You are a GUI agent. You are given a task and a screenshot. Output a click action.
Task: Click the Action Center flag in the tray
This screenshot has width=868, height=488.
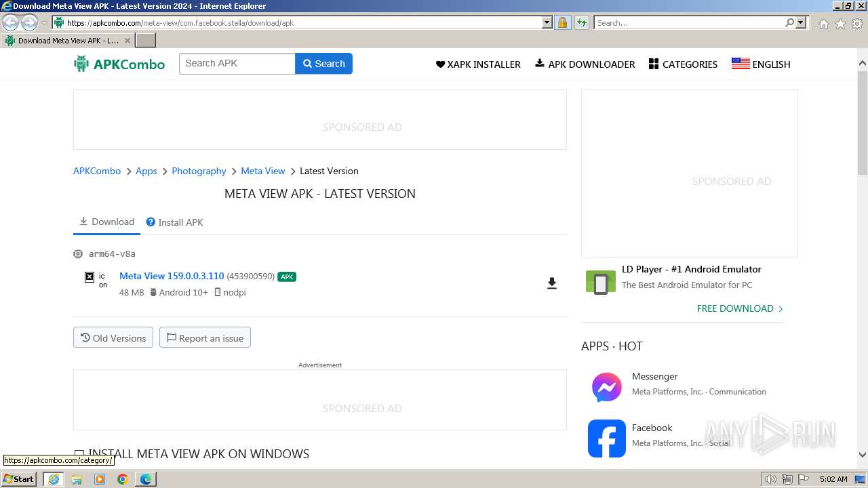click(x=804, y=479)
